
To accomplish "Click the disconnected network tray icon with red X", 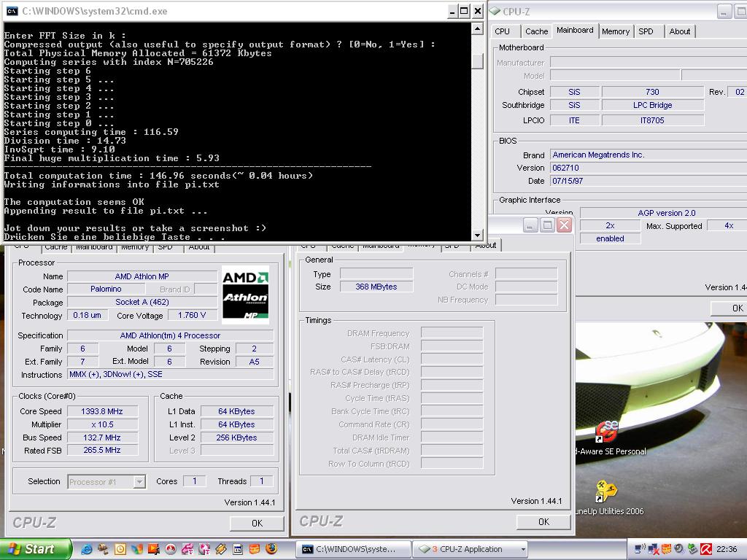I will (x=654, y=549).
